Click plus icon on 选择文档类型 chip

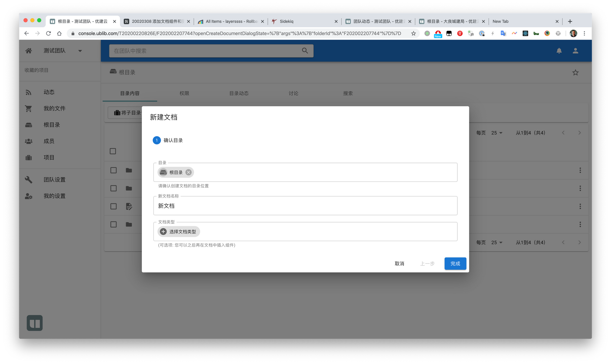click(x=163, y=232)
